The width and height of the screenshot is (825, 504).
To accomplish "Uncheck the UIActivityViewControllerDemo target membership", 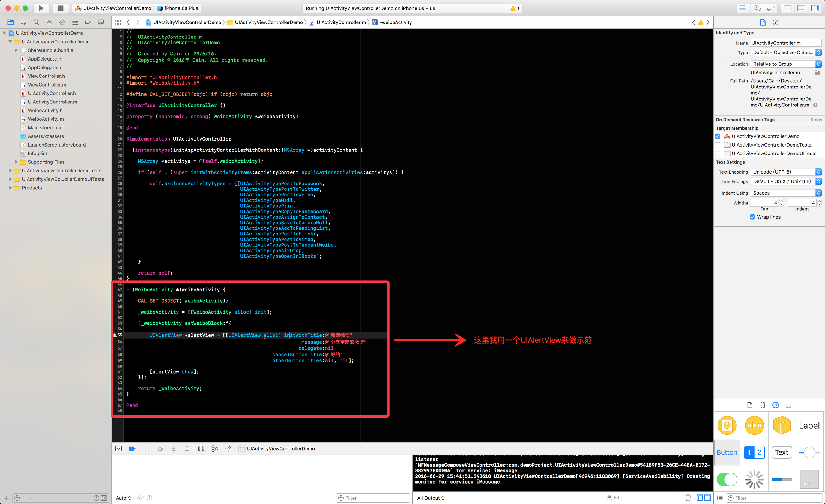I will pyautogui.click(x=718, y=136).
